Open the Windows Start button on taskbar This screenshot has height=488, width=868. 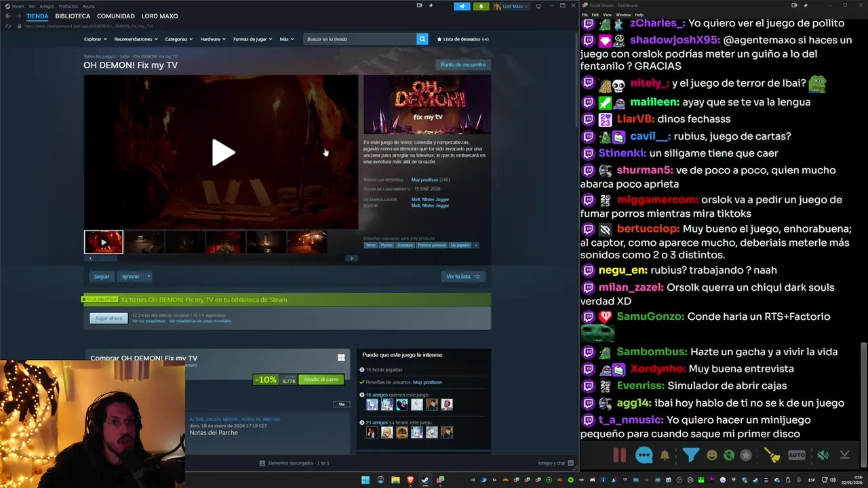(366, 480)
